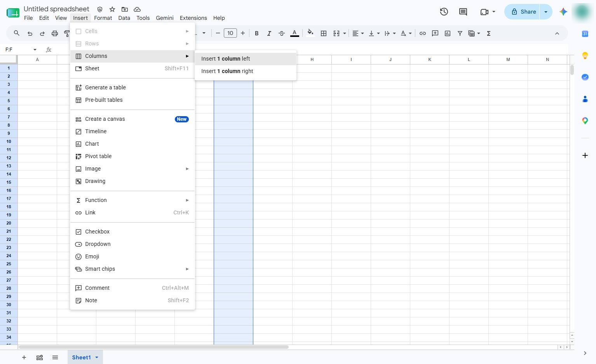Collapse the toolbar with chevron
This screenshot has width=596, height=364.
coord(557,33)
